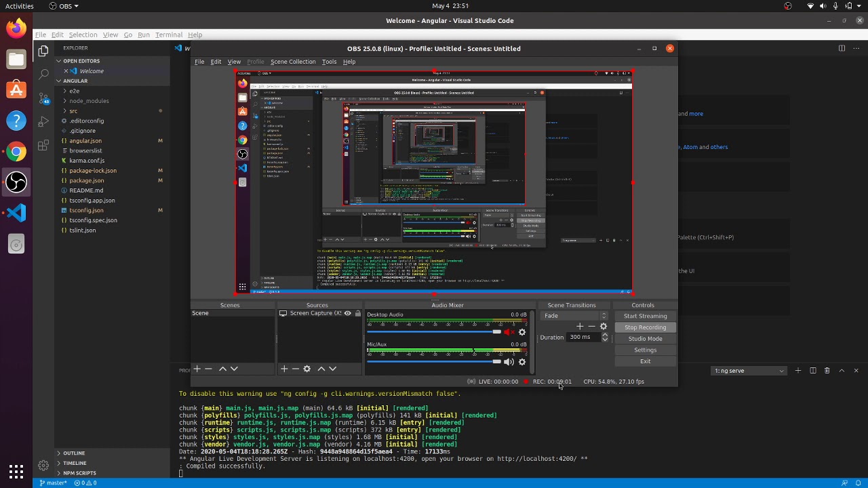Collapse the Open Editors section

tap(112, 61)
